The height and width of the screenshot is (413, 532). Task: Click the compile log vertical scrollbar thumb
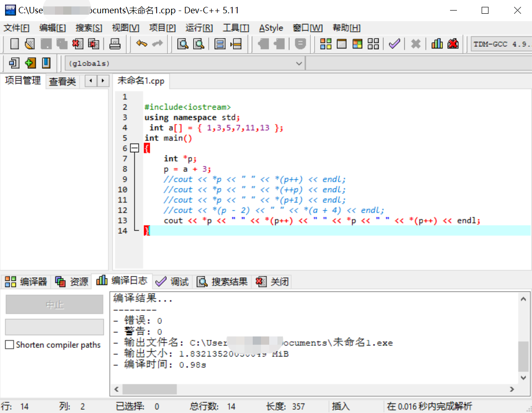(523, 356)
